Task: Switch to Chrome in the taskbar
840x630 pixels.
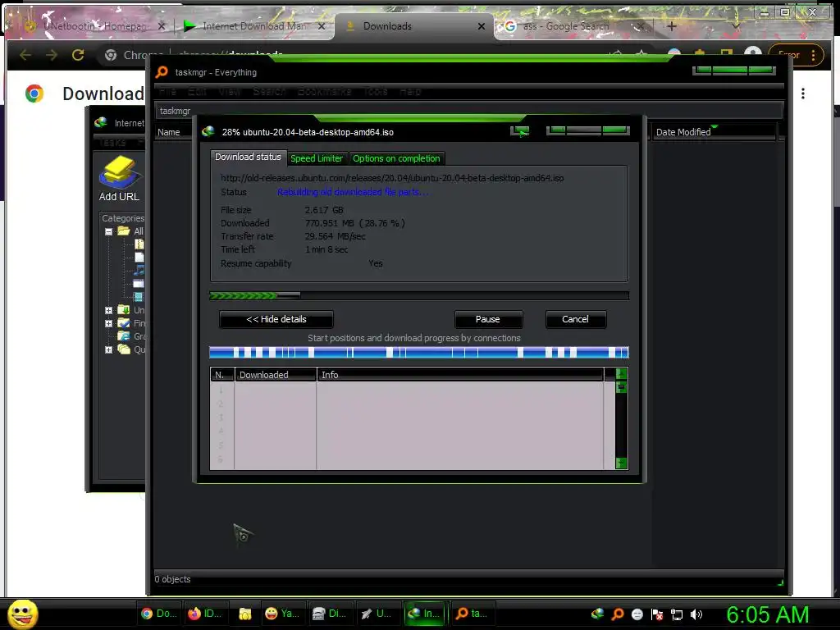Action: point(158,614)
